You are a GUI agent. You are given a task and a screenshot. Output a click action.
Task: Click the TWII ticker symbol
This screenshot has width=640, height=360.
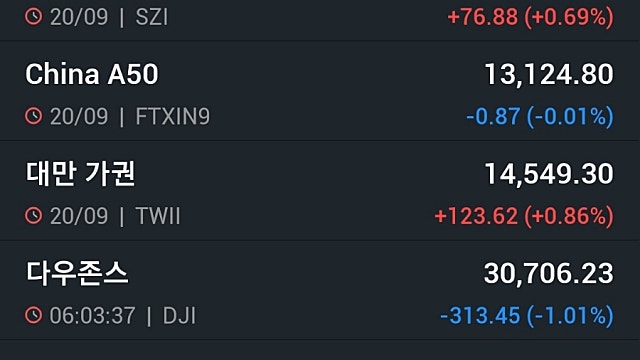(x=158, y=216)
